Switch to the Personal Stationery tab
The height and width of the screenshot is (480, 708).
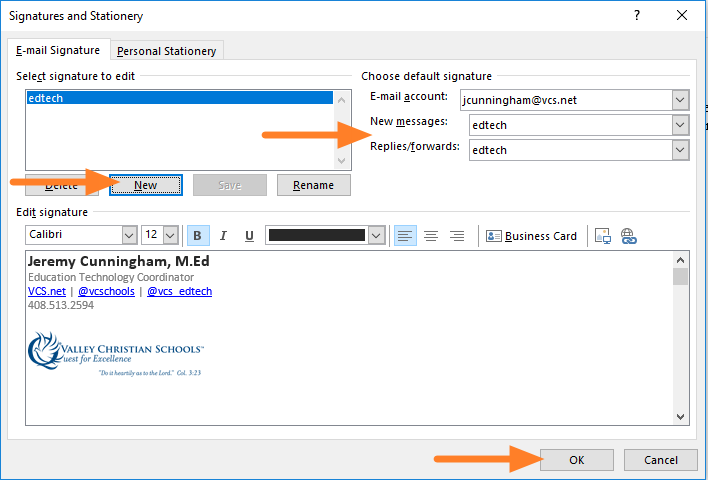point(167,51)
